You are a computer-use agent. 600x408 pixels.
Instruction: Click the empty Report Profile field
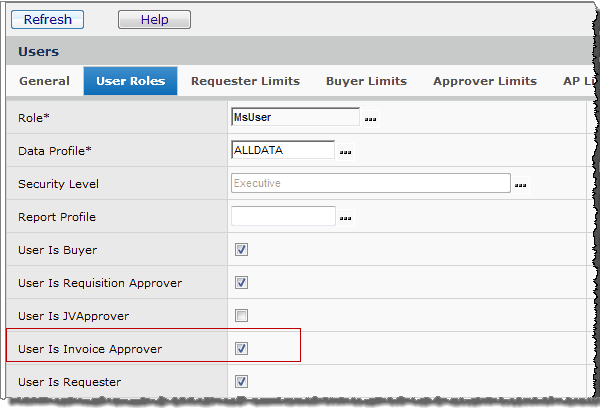(x=282, y=216)
